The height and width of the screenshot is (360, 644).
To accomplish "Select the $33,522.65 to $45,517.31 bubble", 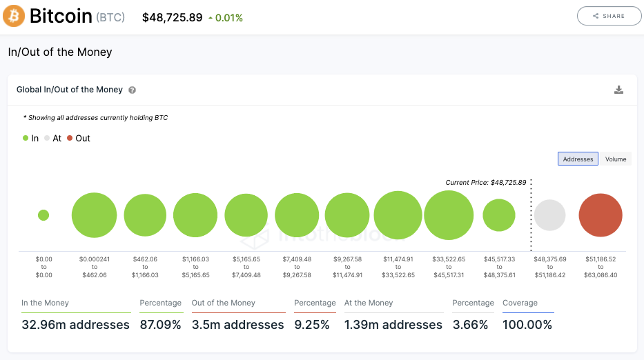I will [x=449, y=215].
